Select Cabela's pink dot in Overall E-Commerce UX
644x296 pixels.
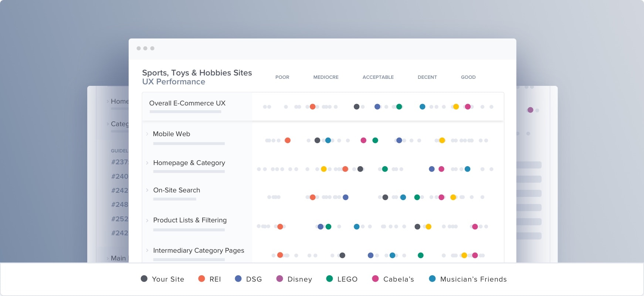(468, 107)
